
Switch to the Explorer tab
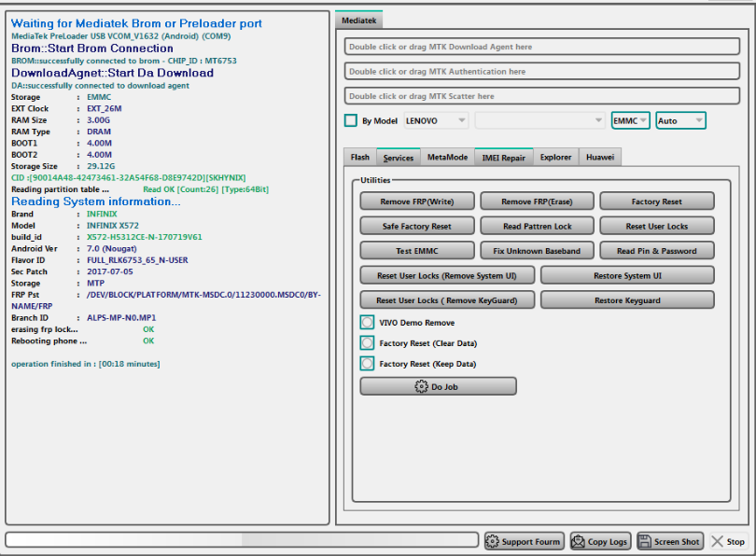point(556,157)
